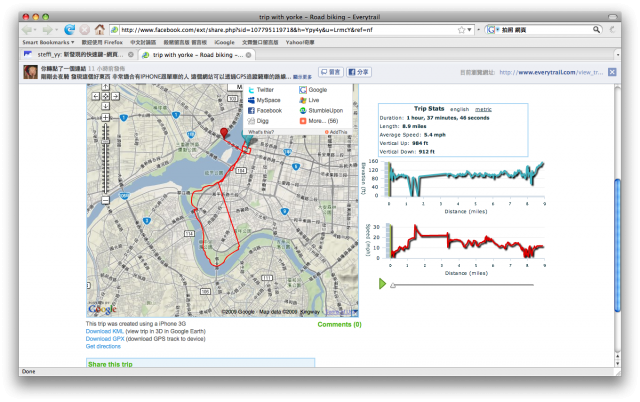Viewport: 640px width, 402px height.
Task: Follow the everytrail.com URL link
Action: 551,72
